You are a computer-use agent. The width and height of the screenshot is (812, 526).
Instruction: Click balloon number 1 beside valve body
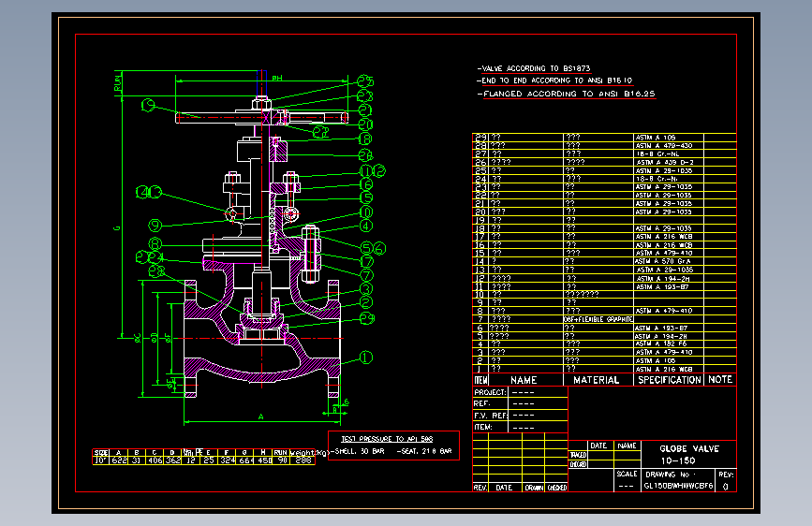366,358
